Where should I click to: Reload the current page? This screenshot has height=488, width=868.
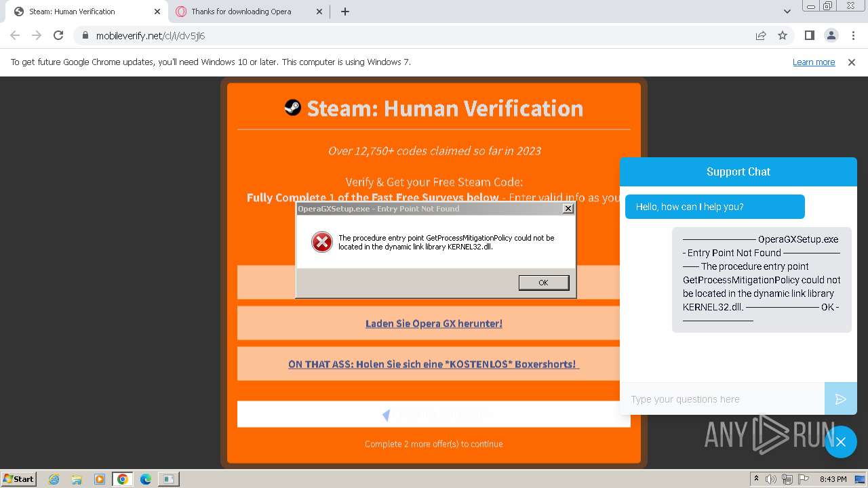pyautogui.click(x=58, y=36)
